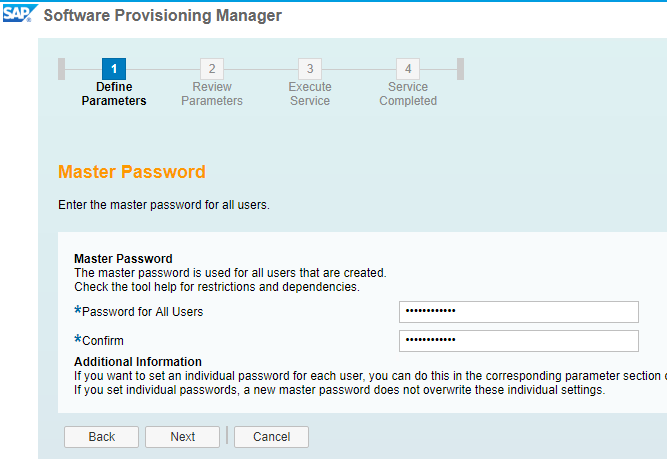Click the Confirm password field
The image size is (667, 459).
(x=519, y=341)
